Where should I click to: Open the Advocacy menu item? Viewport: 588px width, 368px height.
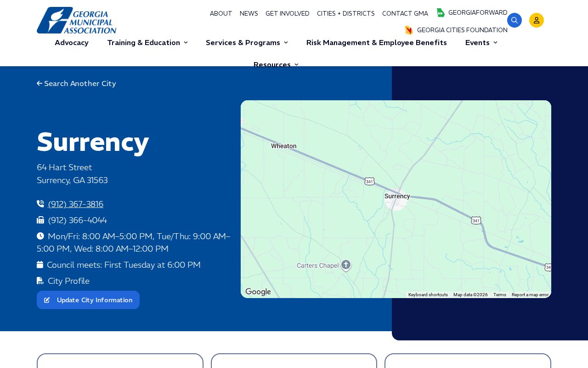click(x=72, y=43)
